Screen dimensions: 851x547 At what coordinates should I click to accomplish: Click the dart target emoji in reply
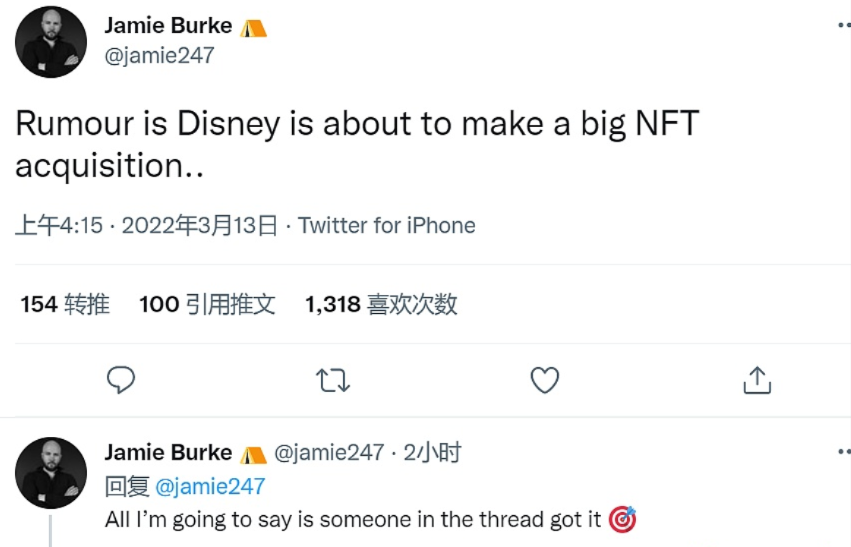[x=622, y=519]
